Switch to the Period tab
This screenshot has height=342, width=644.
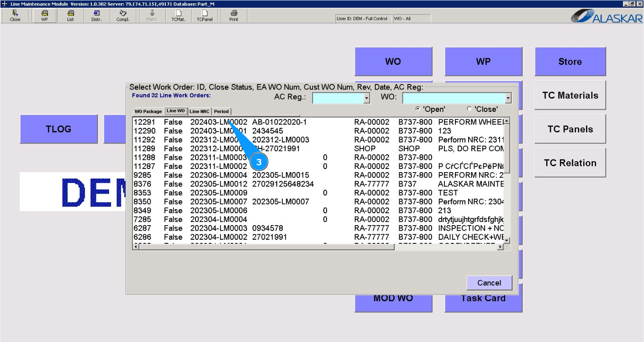(222, 111)
